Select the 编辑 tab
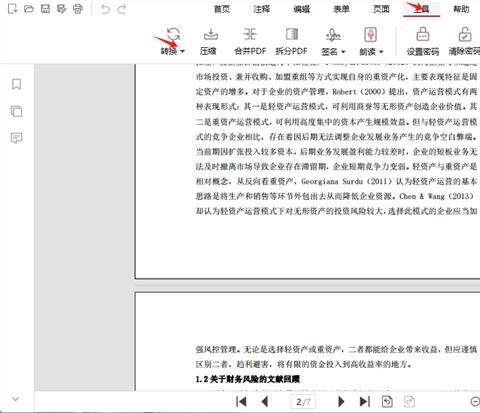This screenshot has height=413, width=480. [301, 9]
